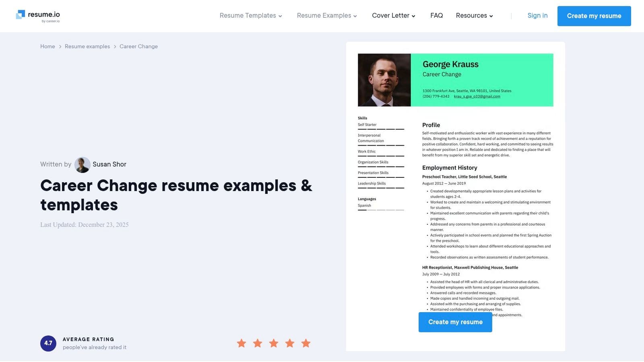The width and height of the screenshot is (644, 362).
Task: Click the Resume examples breadcrumb link
Action: click(87, 46)
